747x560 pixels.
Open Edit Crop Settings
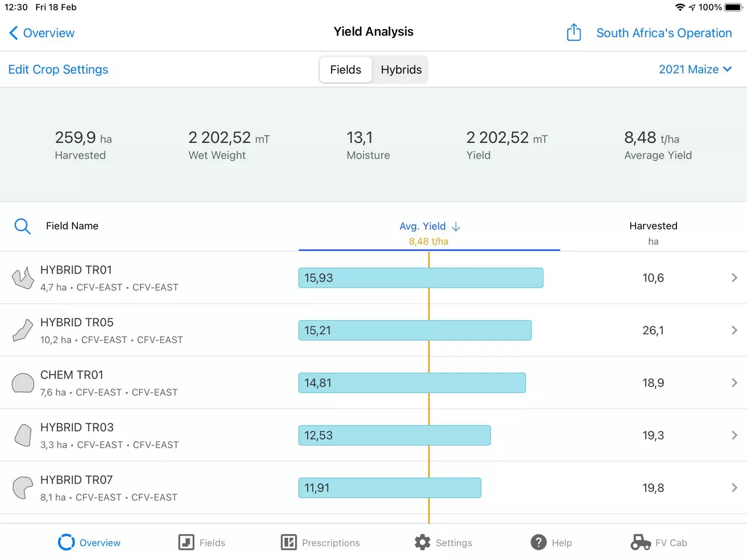click(x=58, y=69)
